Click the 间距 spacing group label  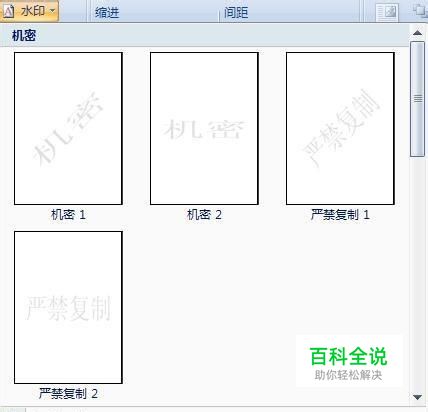click(236, 13)
